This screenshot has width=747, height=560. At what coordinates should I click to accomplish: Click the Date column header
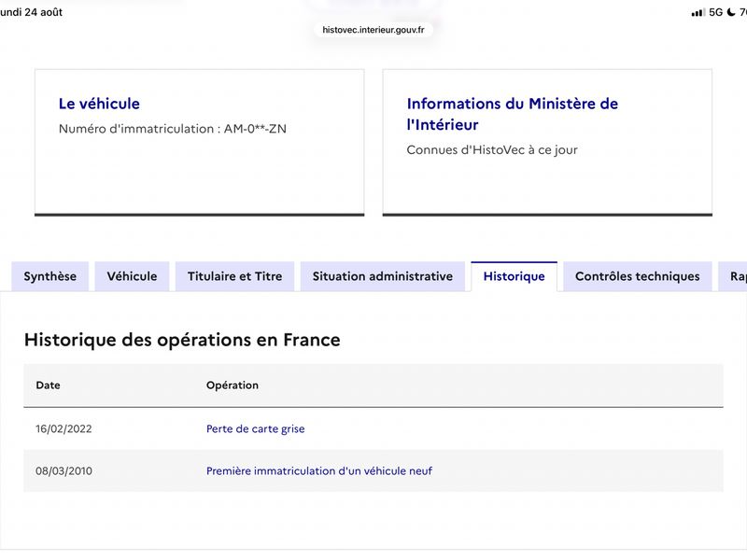coord(49,385)
